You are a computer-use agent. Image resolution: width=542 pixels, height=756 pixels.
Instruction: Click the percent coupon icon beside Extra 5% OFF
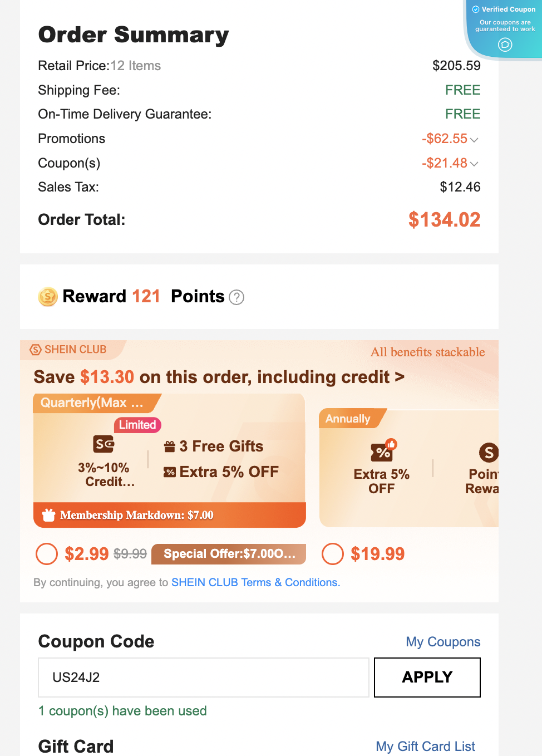(x=170, y=472)
